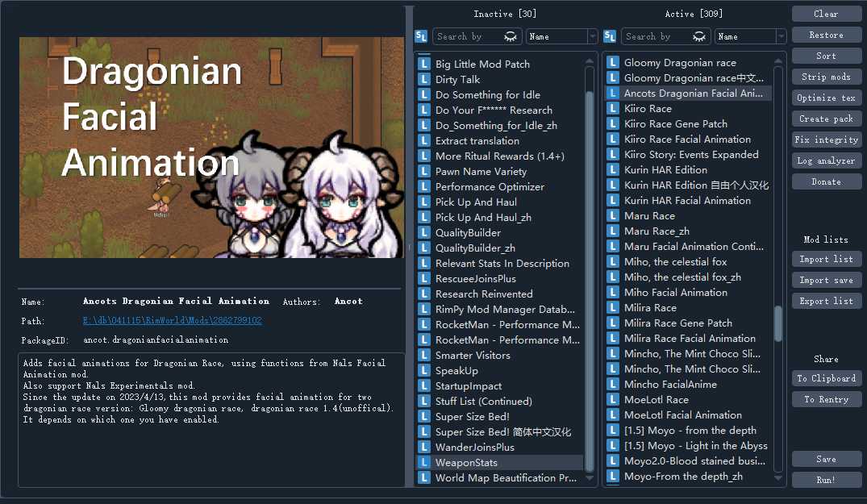Launch the game with Run! button

click(826, 481)
